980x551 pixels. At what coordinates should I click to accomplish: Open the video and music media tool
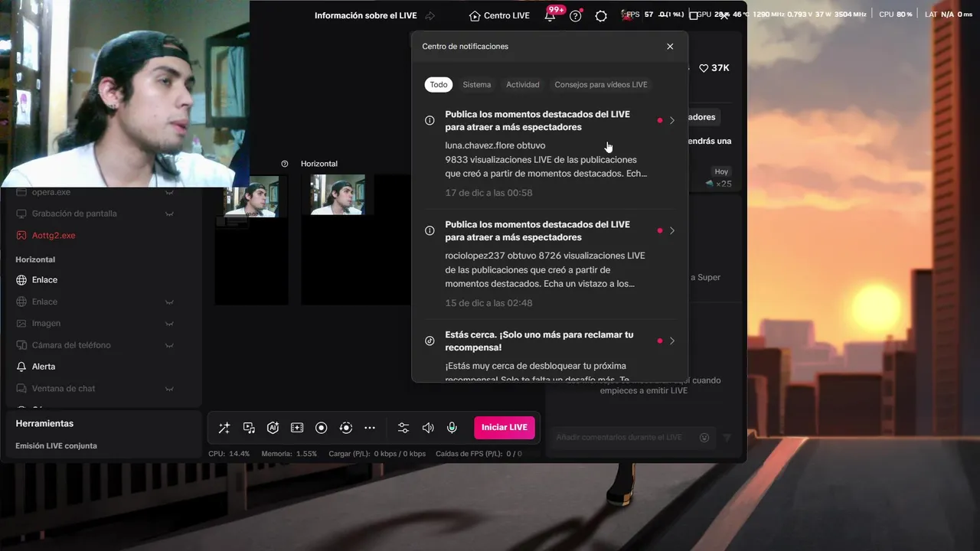(x=249, y=428)
